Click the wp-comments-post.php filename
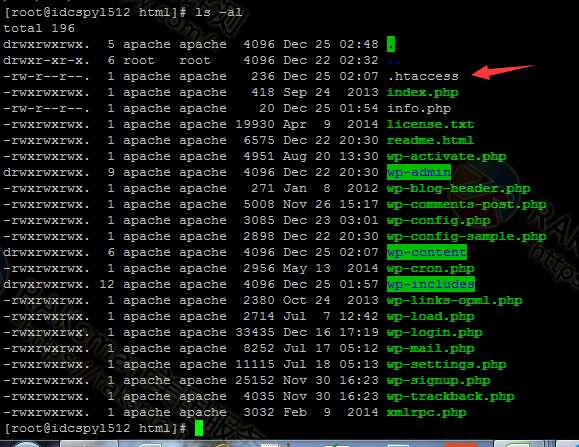This screenshot has width=579, height=447. 466,204
